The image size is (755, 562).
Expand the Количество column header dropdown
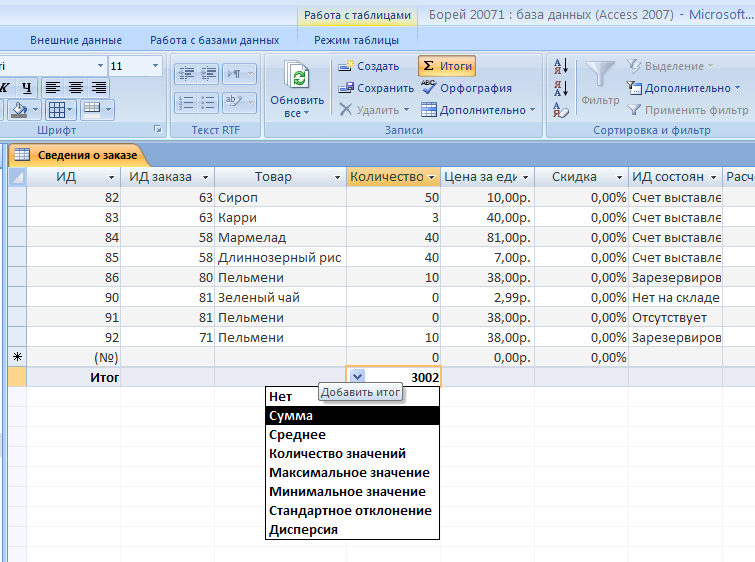431,177
